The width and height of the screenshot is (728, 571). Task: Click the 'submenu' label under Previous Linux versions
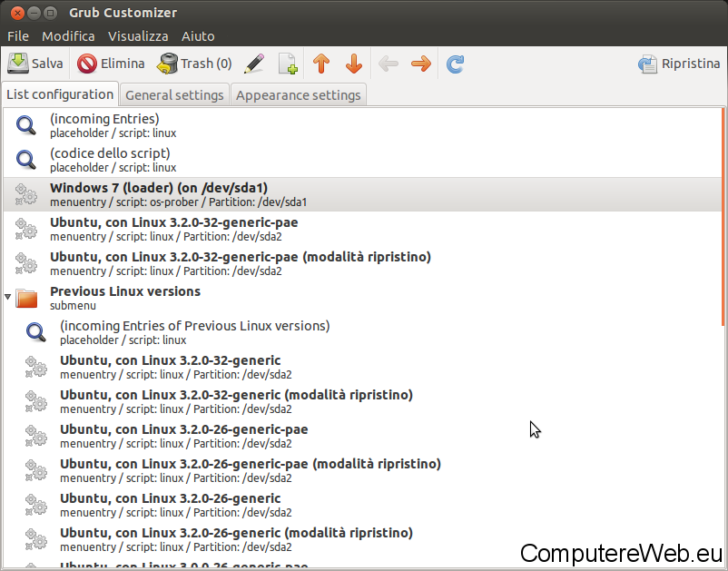[73, 306]
